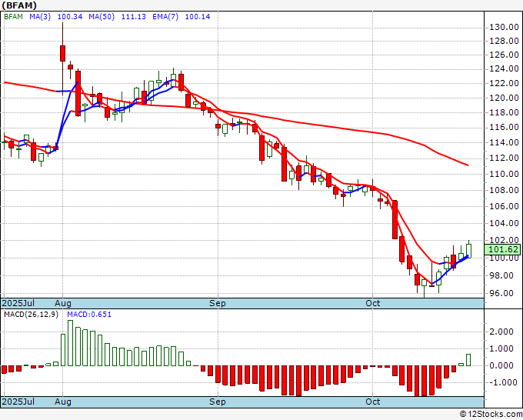Click the 126.00 price axis label

tap(504, 55)
